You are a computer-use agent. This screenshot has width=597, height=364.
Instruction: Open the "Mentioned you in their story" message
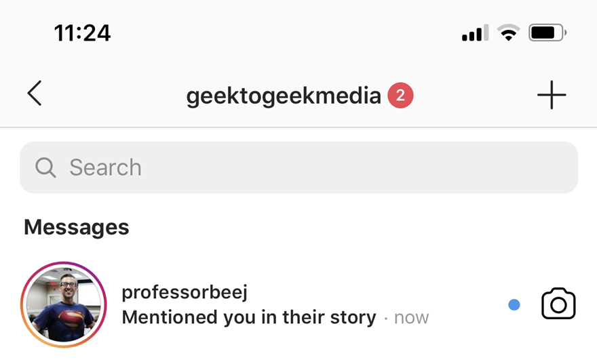248,317
